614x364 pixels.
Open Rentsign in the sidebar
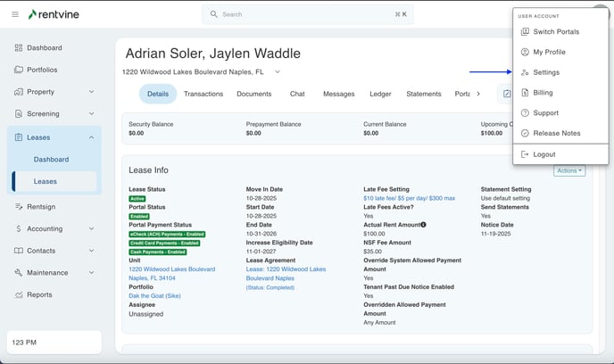41,206
